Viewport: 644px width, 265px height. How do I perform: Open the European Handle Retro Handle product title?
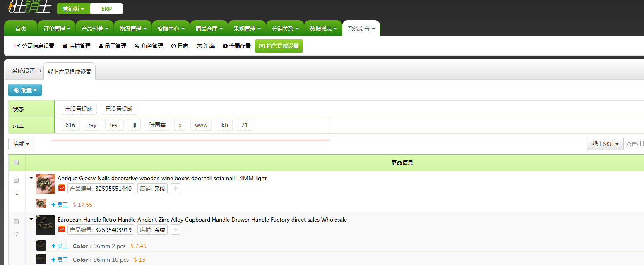tap(202, 220)
